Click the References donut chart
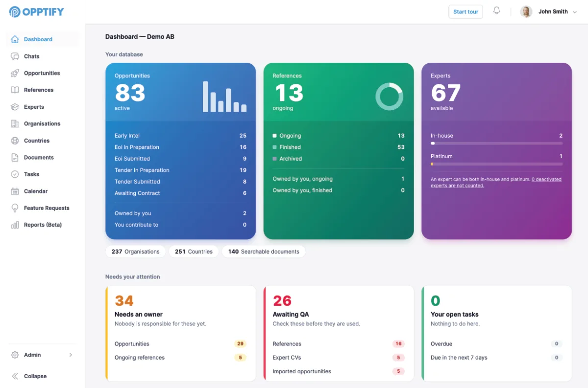The height and width of the screenshot is (388, 588). 389,97
